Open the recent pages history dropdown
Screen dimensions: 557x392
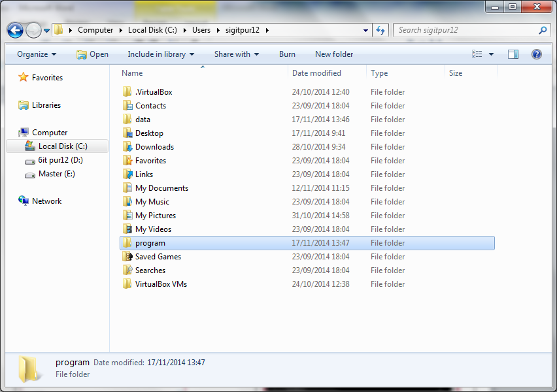[46, 31]
